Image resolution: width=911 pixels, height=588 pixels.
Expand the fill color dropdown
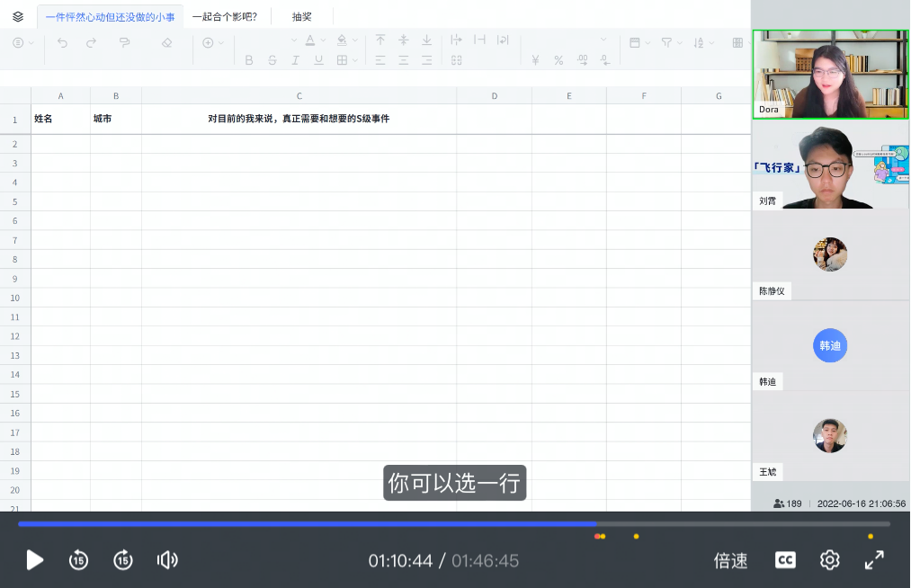point(354,40)
